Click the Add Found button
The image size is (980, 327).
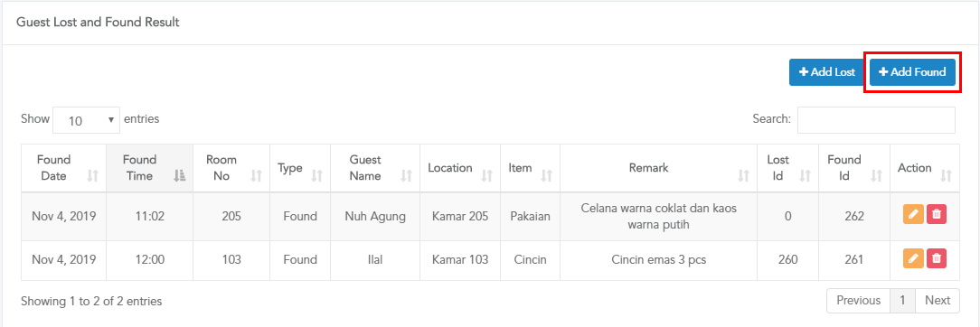click(x=912, y=72)
